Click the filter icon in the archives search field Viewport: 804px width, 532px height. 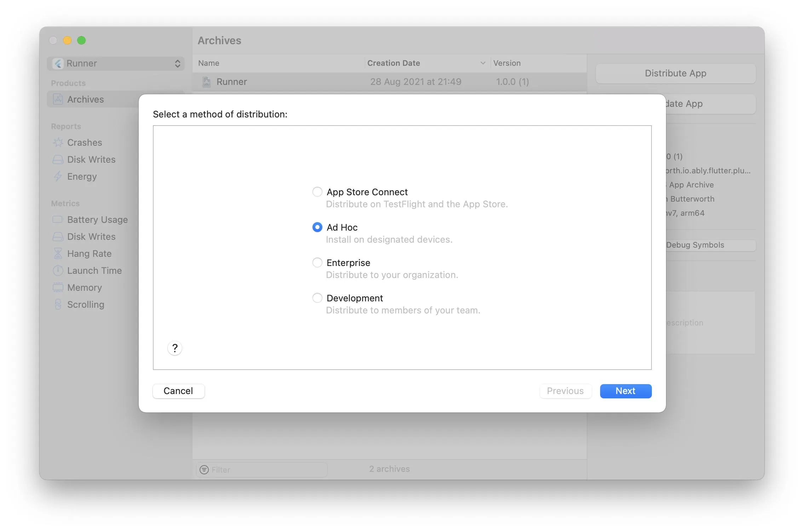[204, 470]
